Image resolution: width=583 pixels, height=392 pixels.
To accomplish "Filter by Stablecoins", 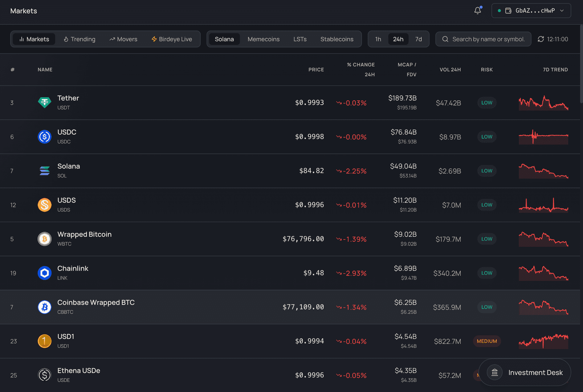I will click(337, 39).
